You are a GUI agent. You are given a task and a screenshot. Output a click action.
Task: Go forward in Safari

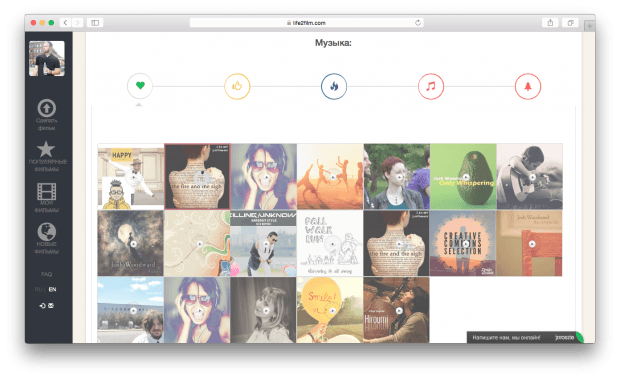click(x=78, y=23)
